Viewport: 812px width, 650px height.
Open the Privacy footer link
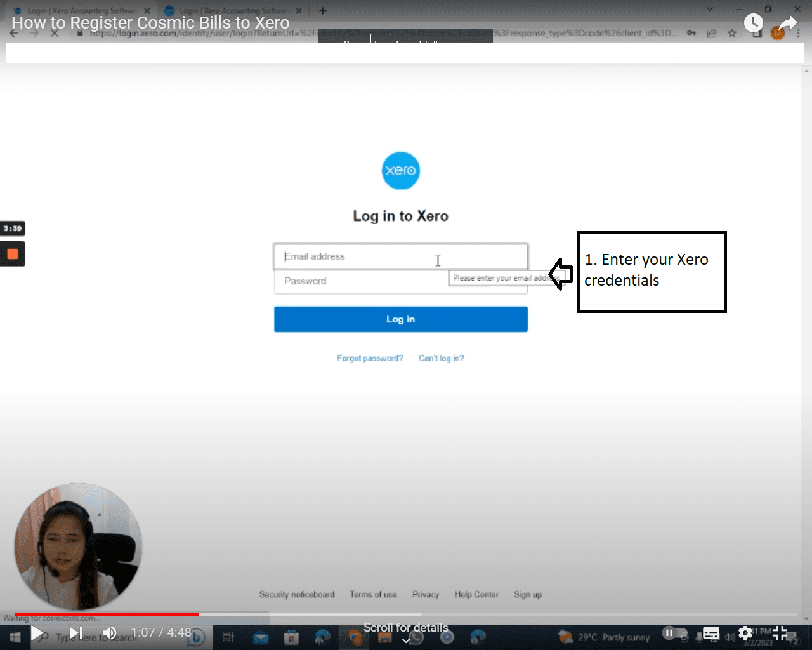[x=426, y=595]
